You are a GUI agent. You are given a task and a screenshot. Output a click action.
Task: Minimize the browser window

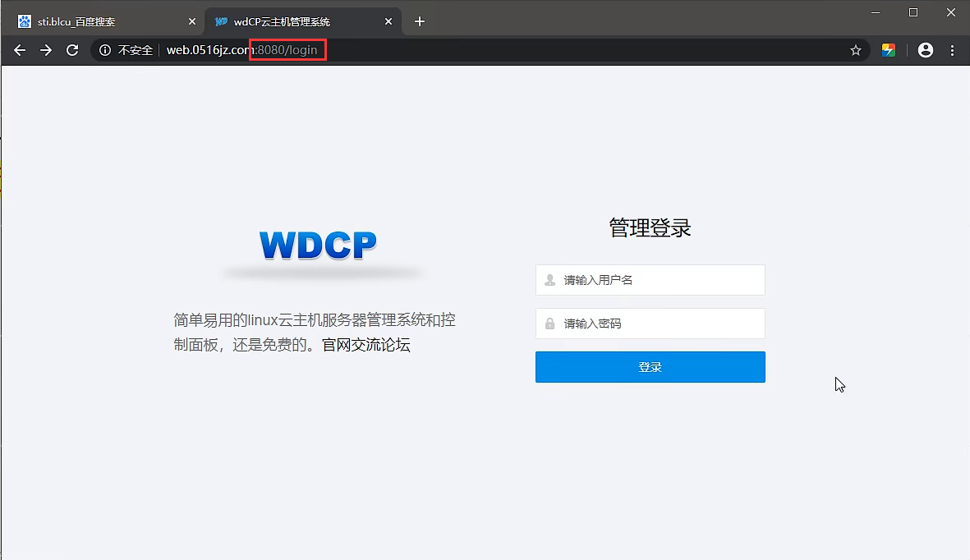[x=876, y=12]
